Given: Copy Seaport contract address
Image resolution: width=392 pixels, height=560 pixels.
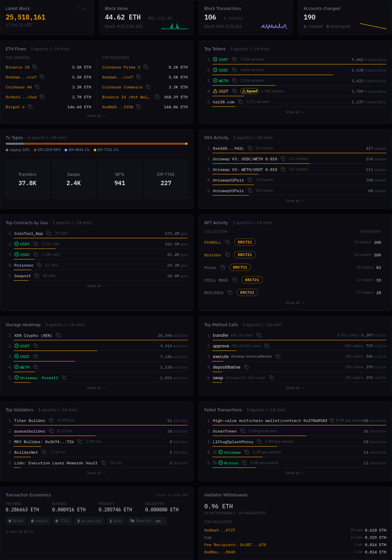Looking at the screenshot, I should (37, 276).
